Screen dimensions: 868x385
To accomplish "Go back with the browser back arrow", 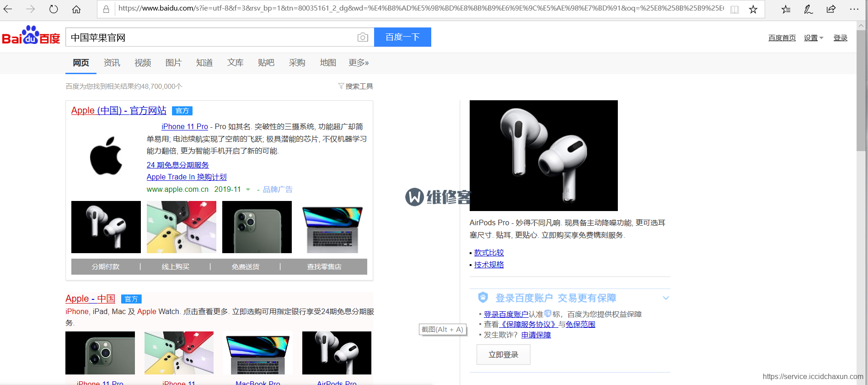I will click(x=8, y=9).
